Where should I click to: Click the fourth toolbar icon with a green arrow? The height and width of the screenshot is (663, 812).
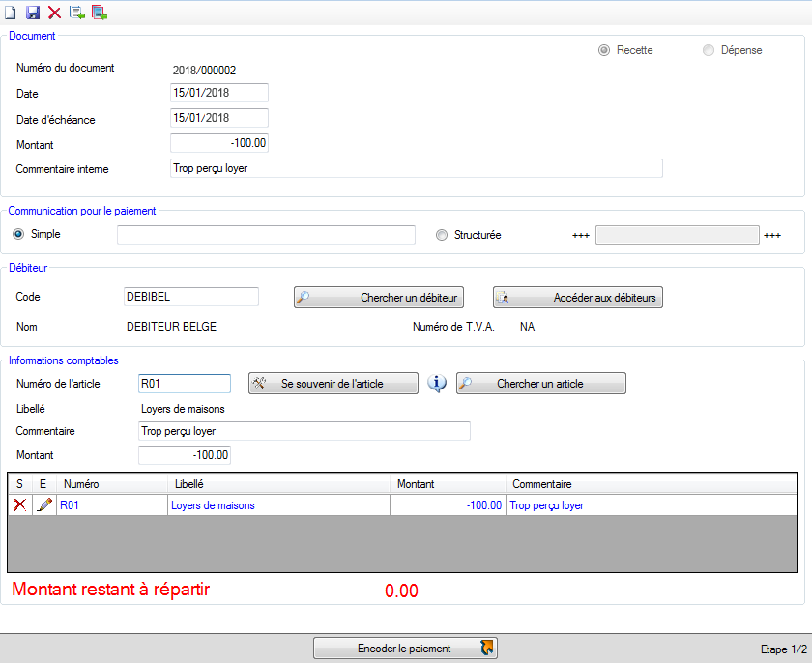(77, 13)
